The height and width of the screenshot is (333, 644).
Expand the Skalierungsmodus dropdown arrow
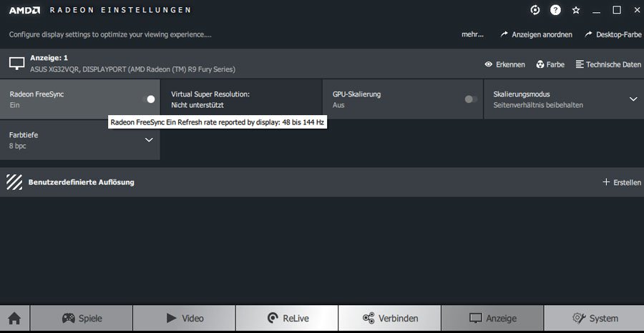coord(633,99)
